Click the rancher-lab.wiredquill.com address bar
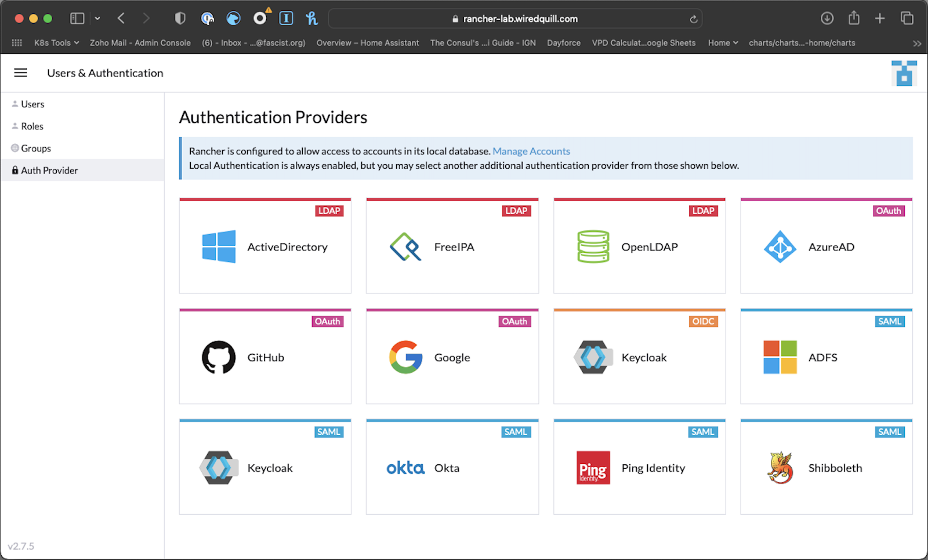Screen dimensions: 928x560 [515, 19]
